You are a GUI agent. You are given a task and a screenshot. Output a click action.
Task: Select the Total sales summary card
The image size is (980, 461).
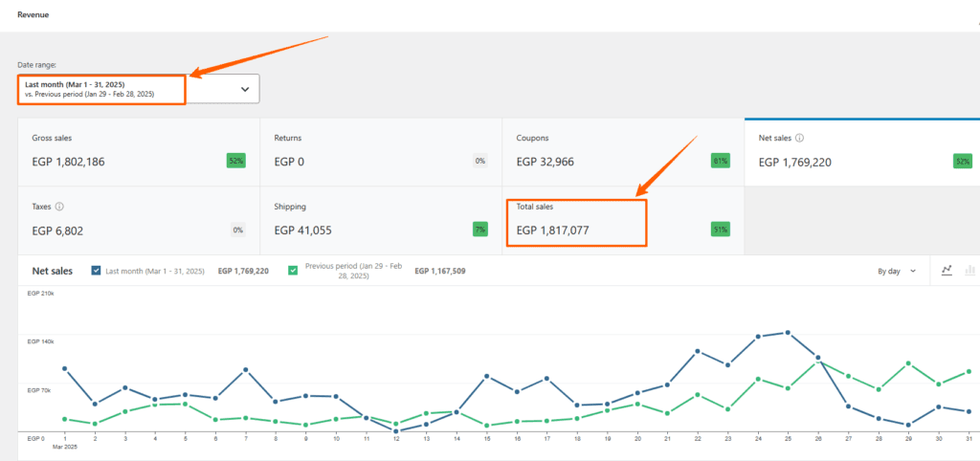point(623,221)
